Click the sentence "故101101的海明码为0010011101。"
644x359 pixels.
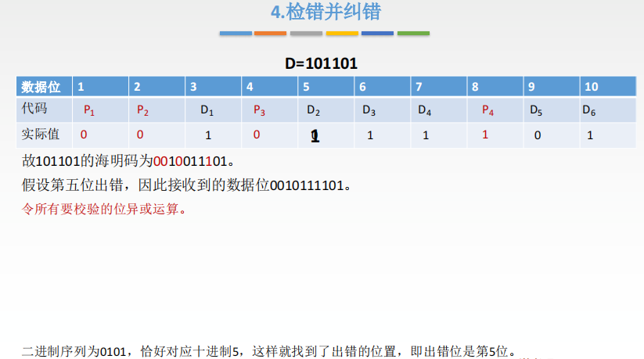pyautogui.click(x=128, y=161)
